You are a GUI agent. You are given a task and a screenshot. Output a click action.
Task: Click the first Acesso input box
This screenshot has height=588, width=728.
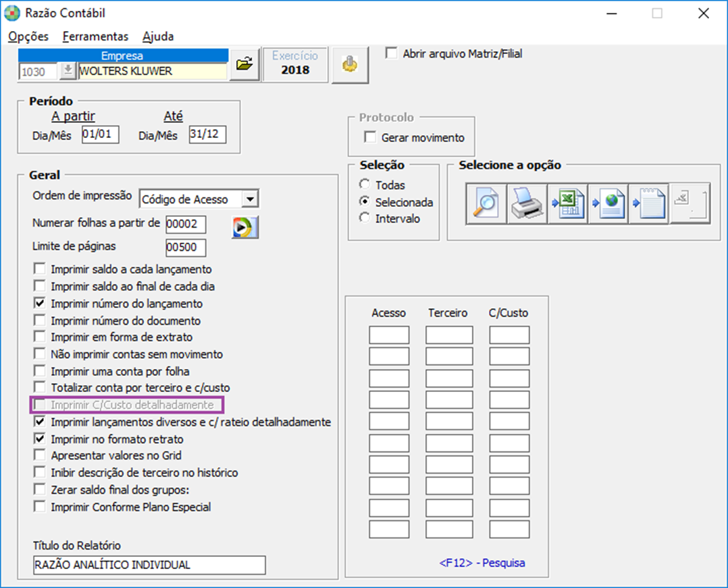(x=389, y=335)
